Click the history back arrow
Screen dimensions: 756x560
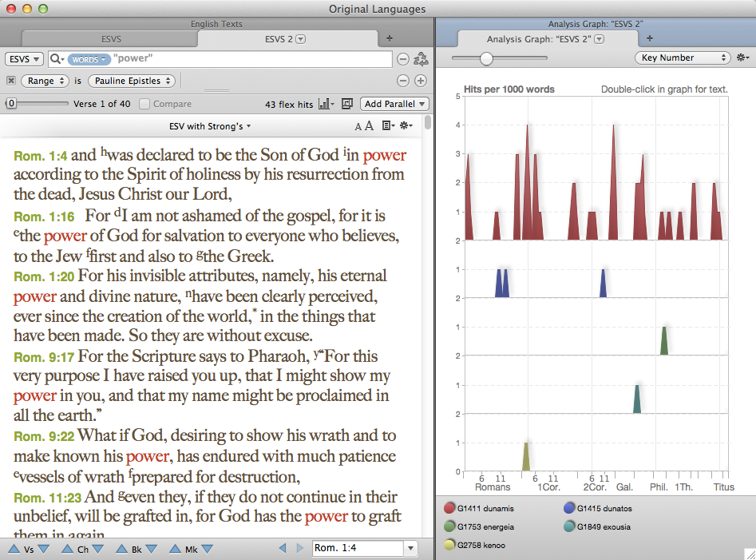[x=283, y=548]
